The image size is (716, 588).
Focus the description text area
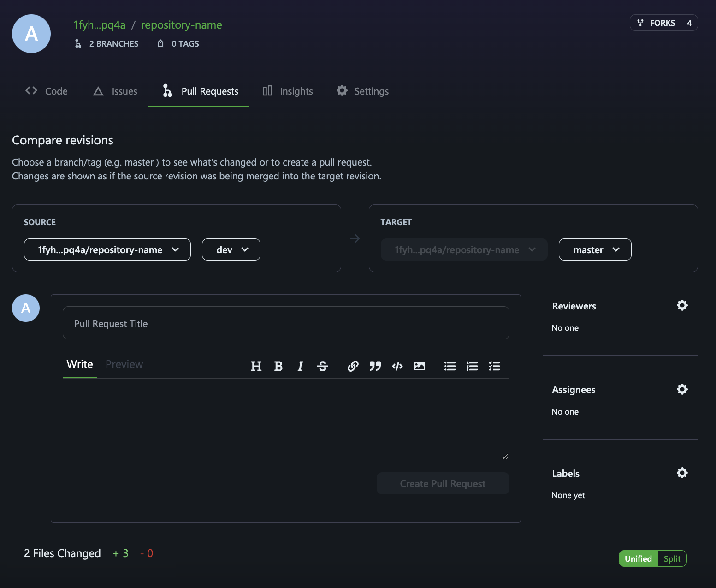pos(286,420)
